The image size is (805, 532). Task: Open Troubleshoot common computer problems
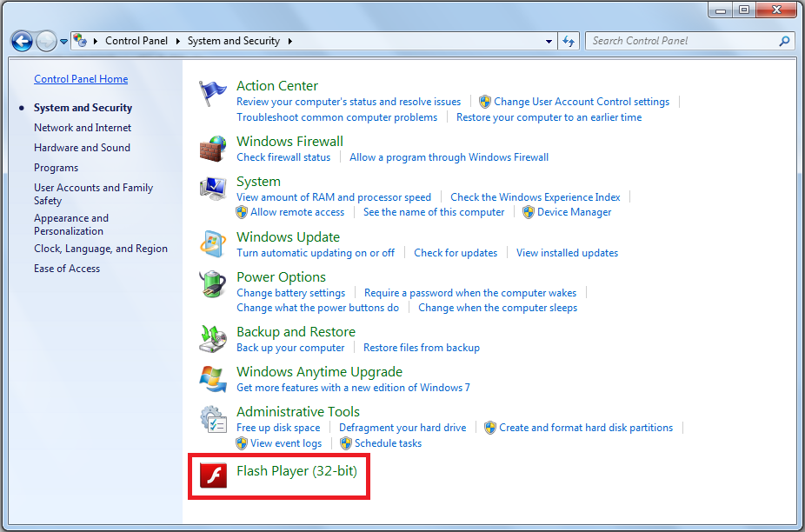336,117
